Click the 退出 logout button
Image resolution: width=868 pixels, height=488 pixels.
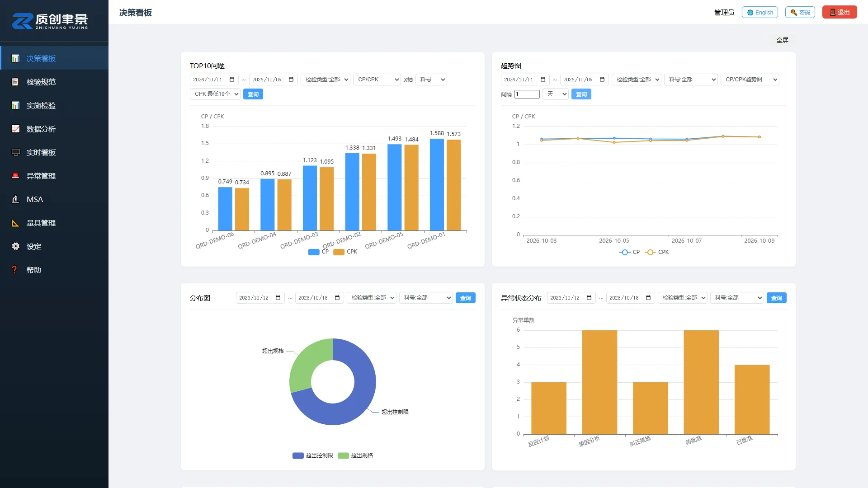point(840,12)
